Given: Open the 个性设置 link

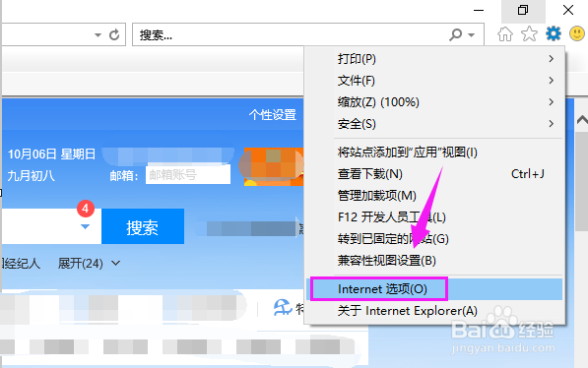Looking at the screenshot, I should coord(273,115).
